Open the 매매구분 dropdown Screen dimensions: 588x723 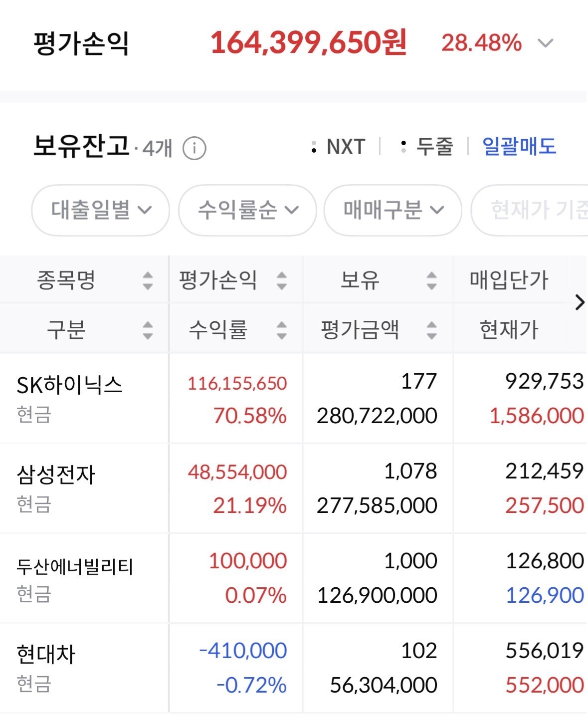(x=392, y=210)
